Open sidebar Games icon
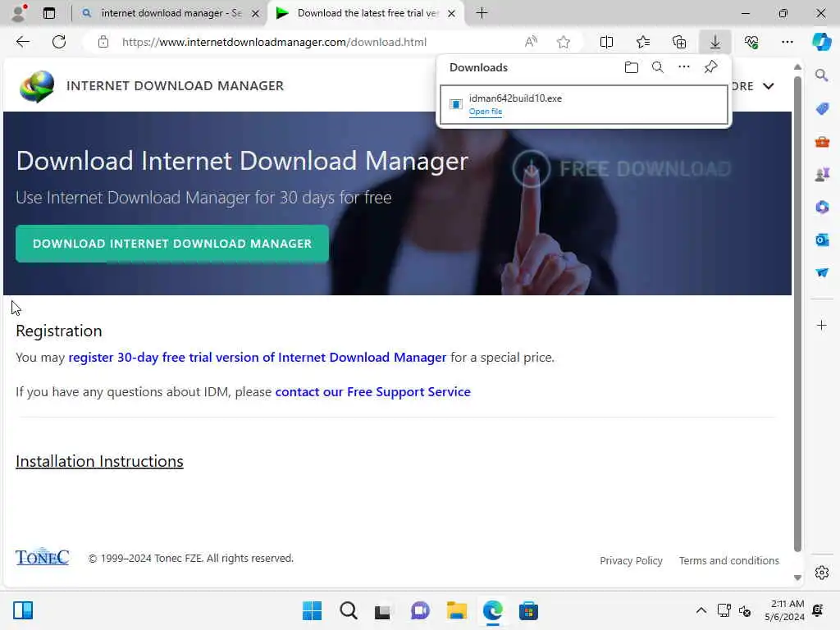The image size is (840, 630). tap(822, 174)
